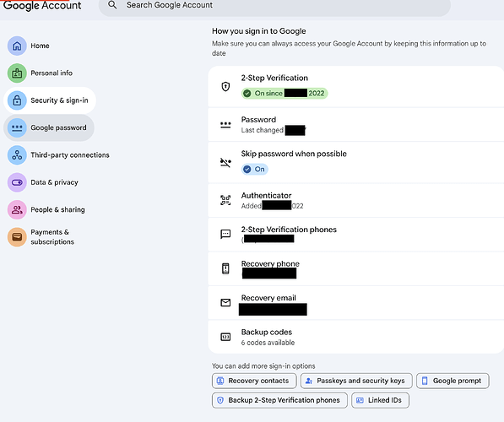This screenshot has width=504, height=422.
Task: Click the How you sign in to Google heading
Action: (x=258, y=31)
